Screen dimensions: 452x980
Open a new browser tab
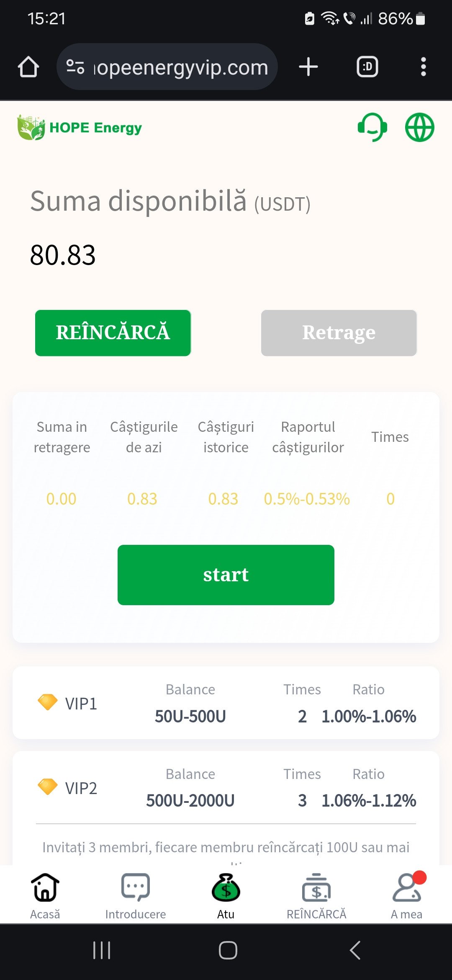308,67
